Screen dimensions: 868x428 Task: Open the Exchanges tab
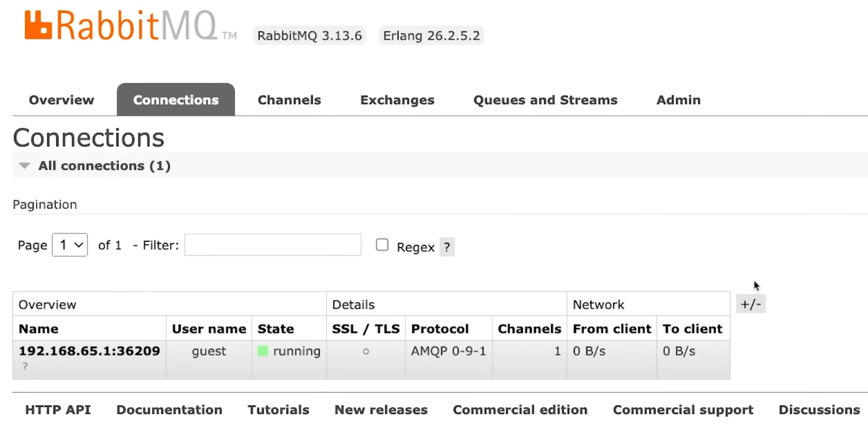click(397, 100)
